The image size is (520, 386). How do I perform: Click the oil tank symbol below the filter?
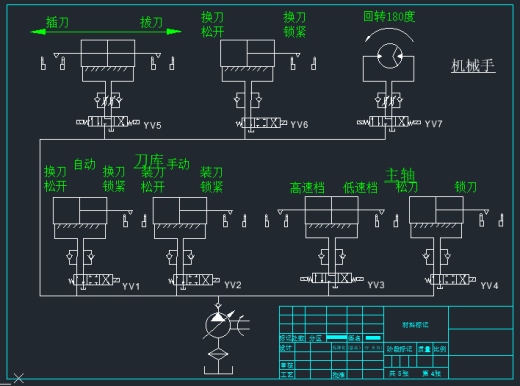[218, 370]
